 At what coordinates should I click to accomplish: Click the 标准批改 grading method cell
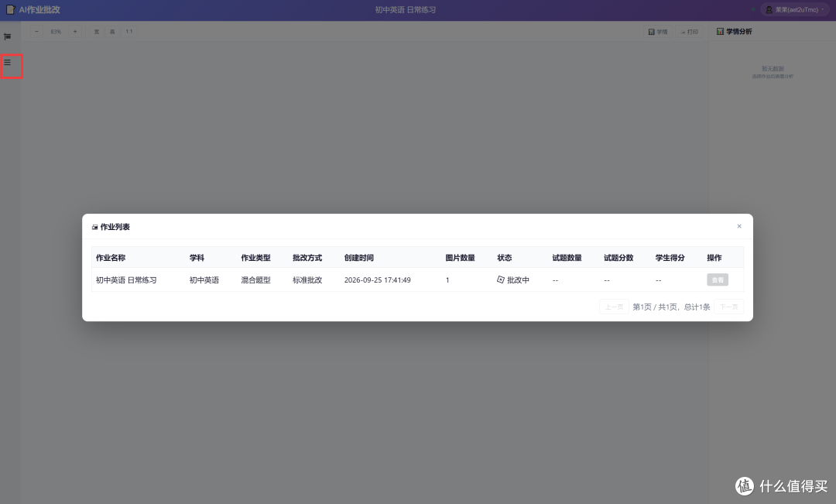click(307, 280)
